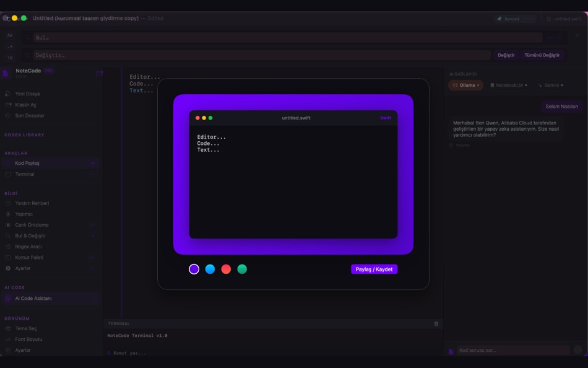Choose the blue background color swatch

[210, 269]
